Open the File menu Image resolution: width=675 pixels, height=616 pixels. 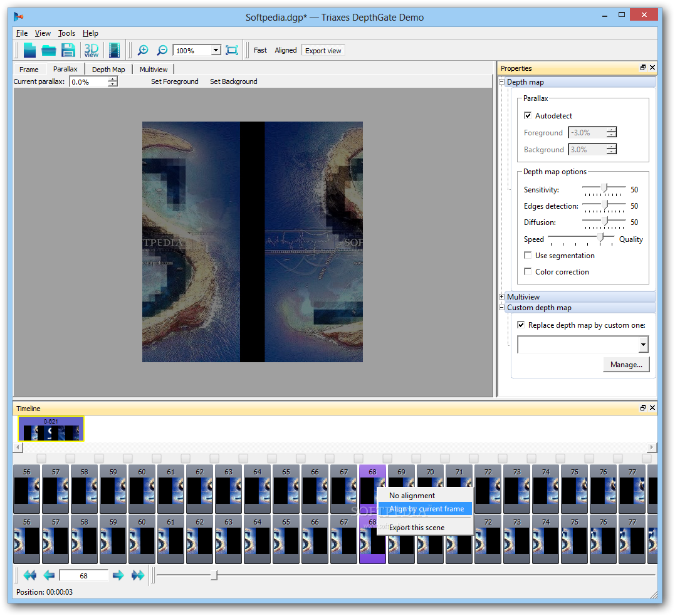point(21,33)
